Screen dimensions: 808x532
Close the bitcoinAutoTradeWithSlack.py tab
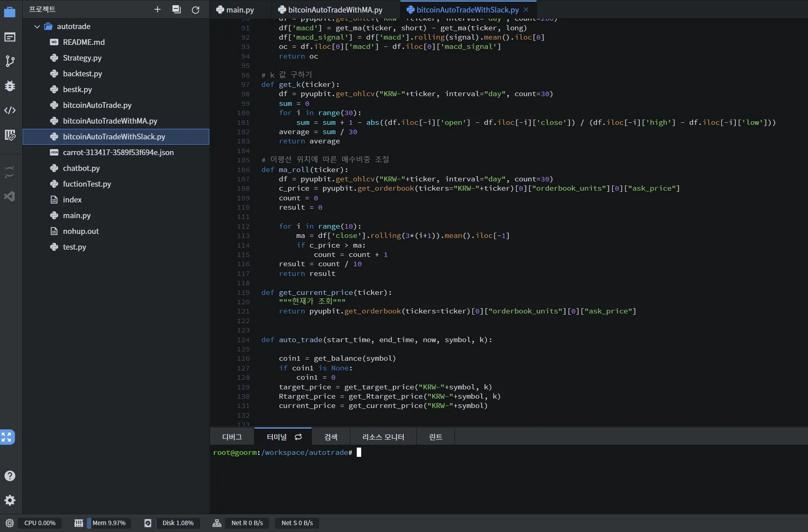point(526,10)
